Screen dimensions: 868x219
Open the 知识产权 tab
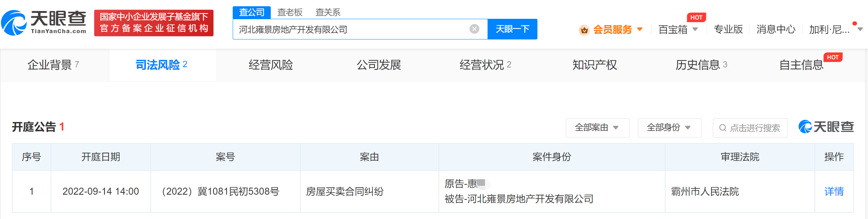tap(594, 65)
